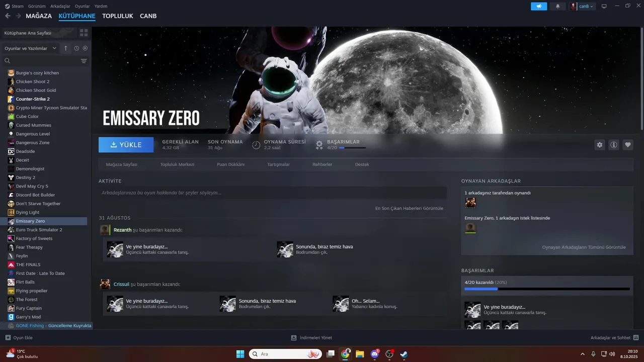Click the library search field
This screenshot has width=644, height=362.
coord(40,61)
